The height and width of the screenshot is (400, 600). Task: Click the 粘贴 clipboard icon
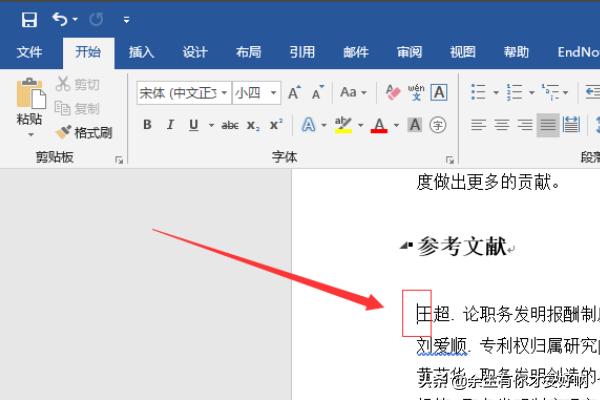click(31, 93)
